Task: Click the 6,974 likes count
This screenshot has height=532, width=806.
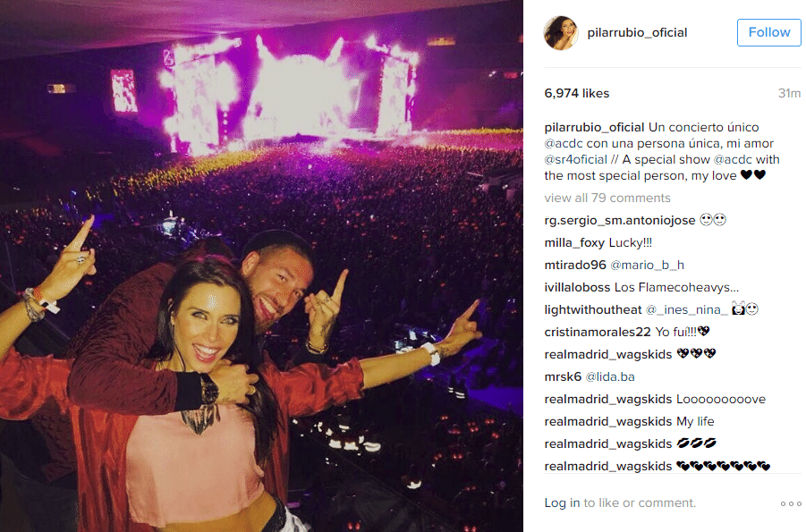Action: (x=576, y=93)
